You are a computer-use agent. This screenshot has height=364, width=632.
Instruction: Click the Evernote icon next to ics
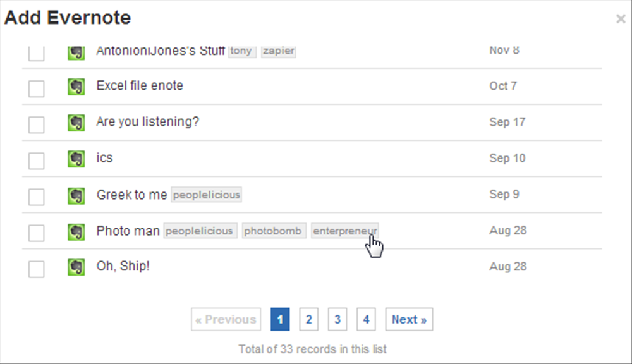point(76,159)
